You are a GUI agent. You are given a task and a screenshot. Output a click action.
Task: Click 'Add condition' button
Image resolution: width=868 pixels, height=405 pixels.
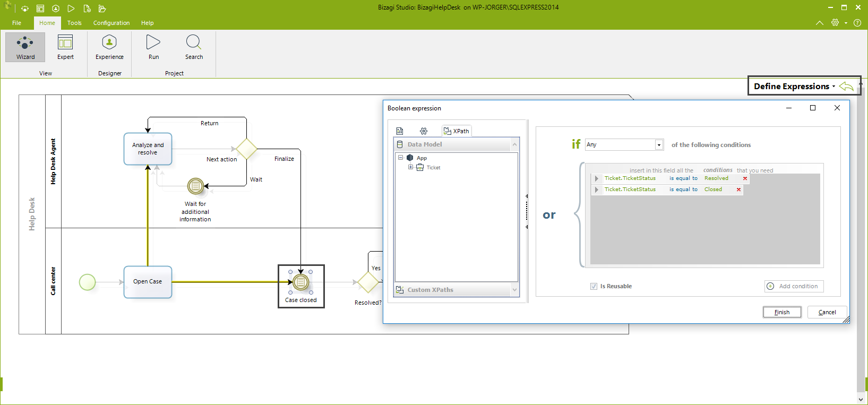[794, 286]
